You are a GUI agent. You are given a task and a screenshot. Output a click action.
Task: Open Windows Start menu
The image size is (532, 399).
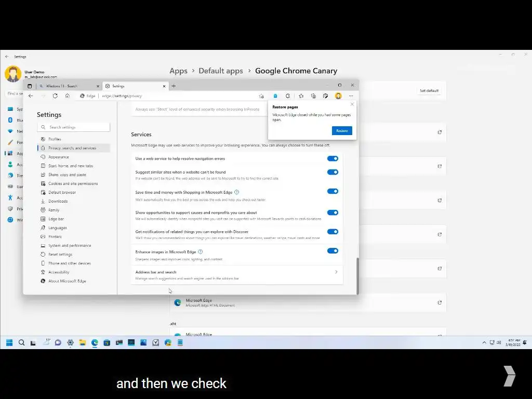pos(9,343)
